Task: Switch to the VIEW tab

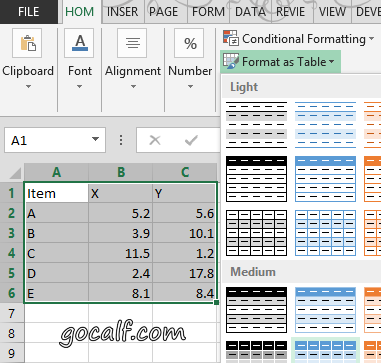Action: tap(332, 12)
